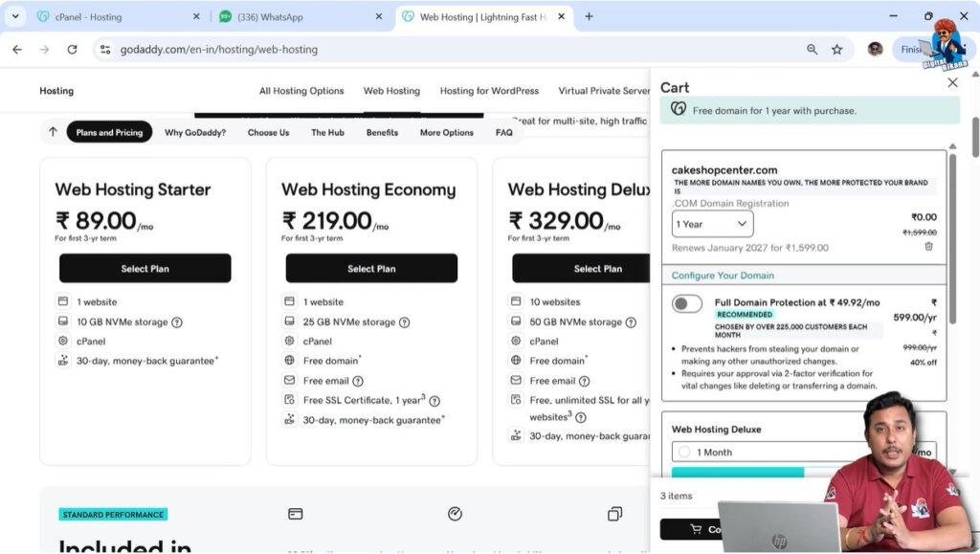The image size is (980, 554).
Task: Click the globe icon beside Economy Free domain
Action: click(x=289, y=361)
